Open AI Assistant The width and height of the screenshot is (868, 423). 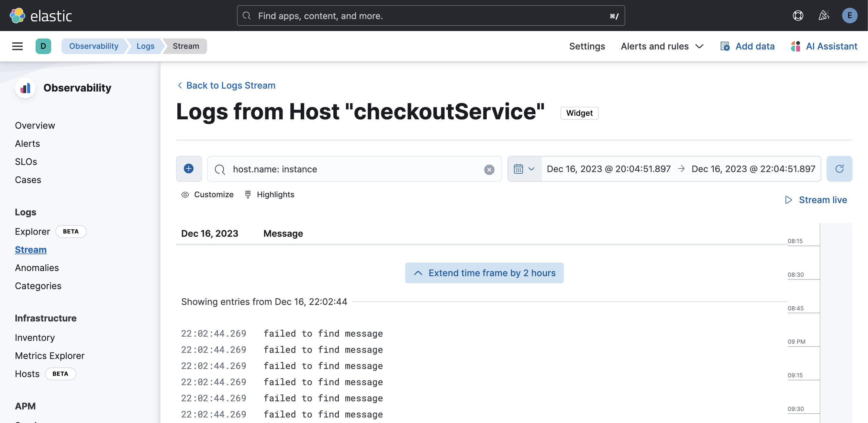point(831,46)
